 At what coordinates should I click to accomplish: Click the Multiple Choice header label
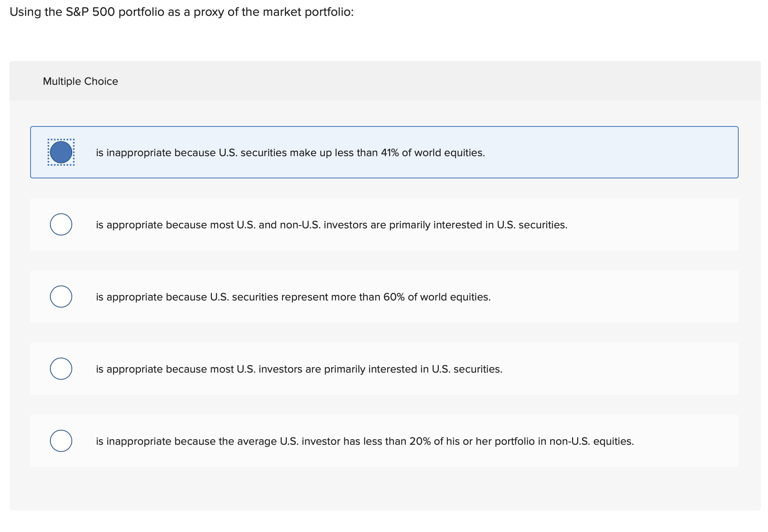[x=80, y=81]
